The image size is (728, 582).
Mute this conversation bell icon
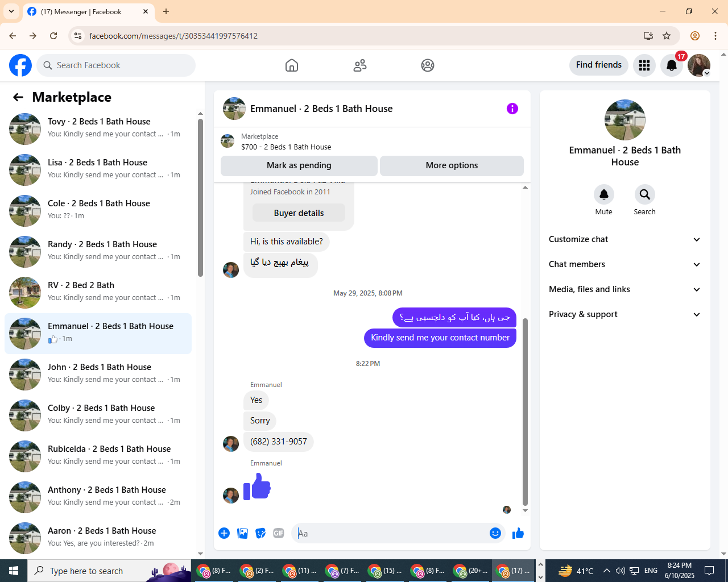604,194
